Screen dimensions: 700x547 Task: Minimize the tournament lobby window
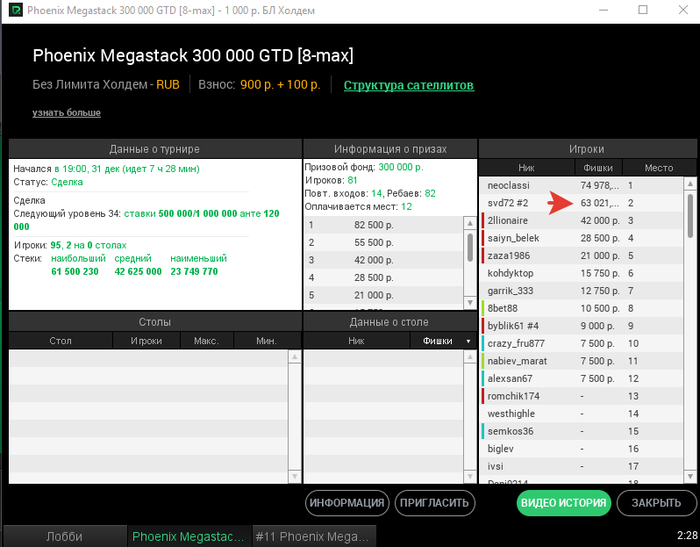[x=604, y=10]
